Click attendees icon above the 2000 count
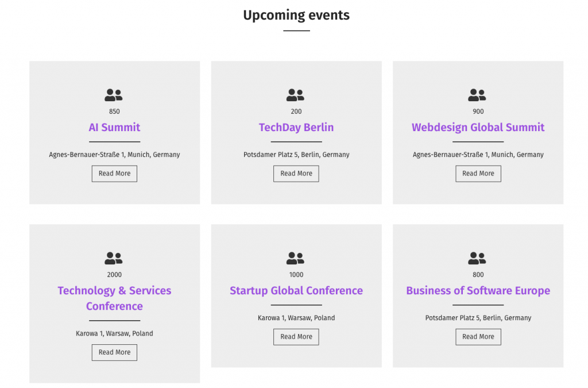 tap(114, 259)
